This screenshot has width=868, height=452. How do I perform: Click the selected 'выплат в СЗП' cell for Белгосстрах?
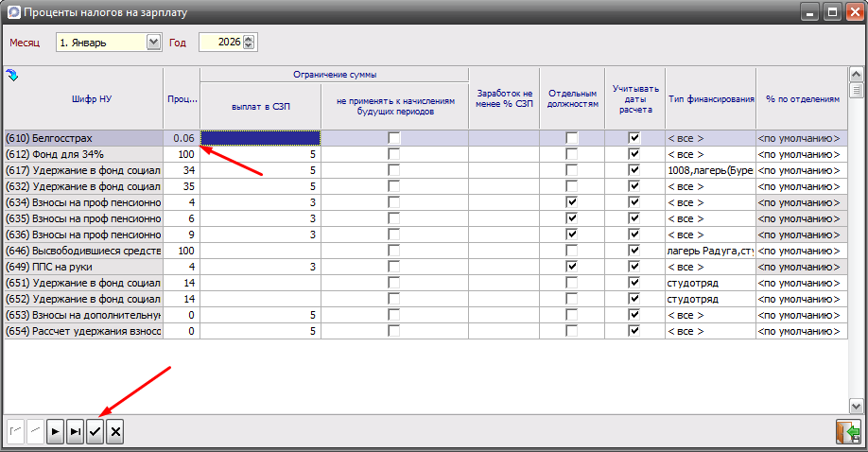point(261,138)
